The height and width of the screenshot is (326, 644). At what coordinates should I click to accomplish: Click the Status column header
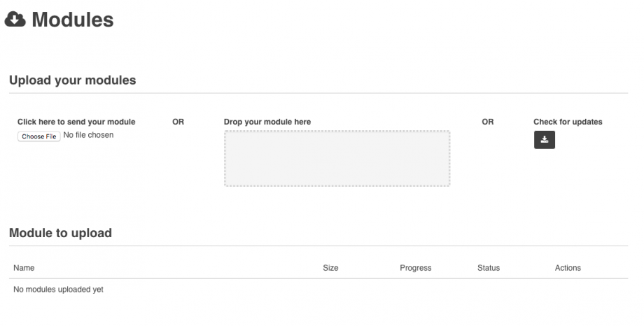pos(489,268)
